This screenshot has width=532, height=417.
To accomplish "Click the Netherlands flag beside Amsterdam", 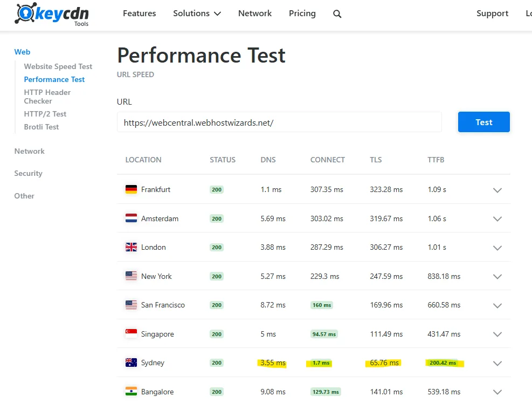I will [131, 218].
